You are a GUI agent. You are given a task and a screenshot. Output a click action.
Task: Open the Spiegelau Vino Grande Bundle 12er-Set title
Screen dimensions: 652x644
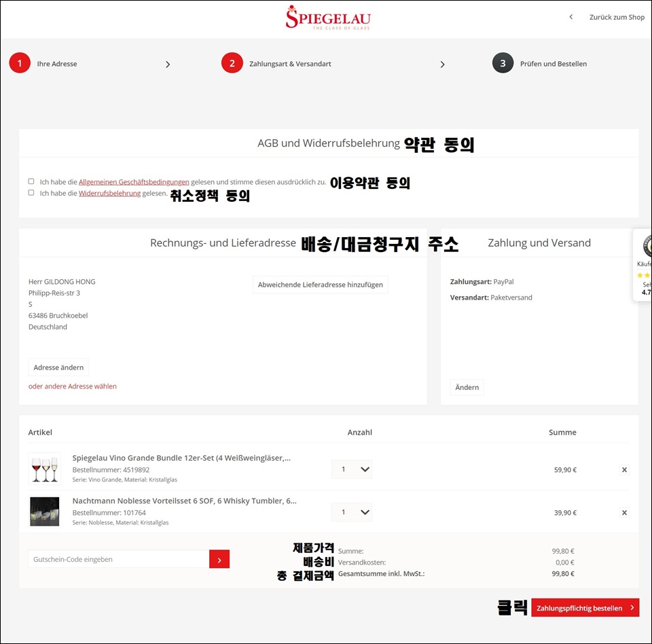[x=181, y=458]
